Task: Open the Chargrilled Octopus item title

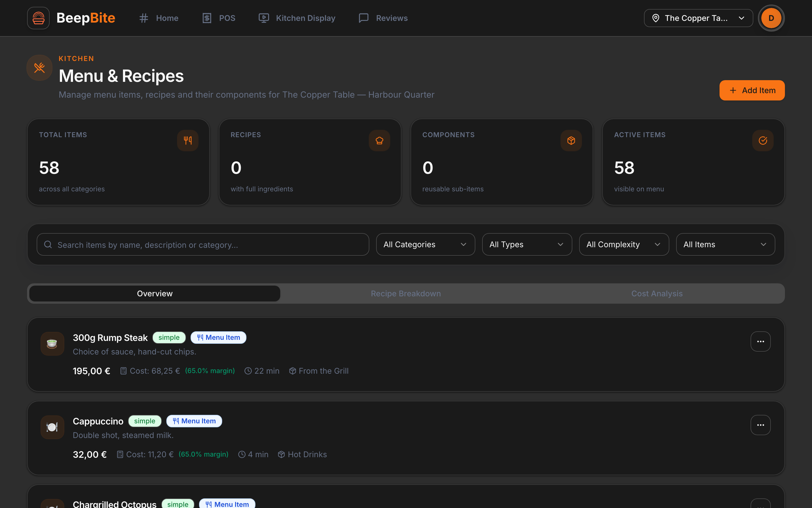Action: point(114,504)
